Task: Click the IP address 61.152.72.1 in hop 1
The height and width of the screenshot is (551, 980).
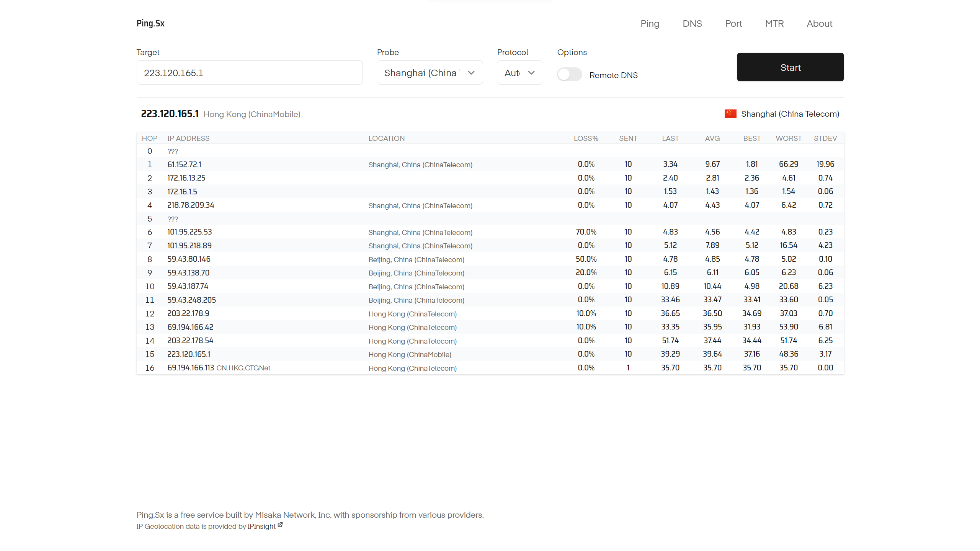Action: pyautogui.click(x=184, y=165)
